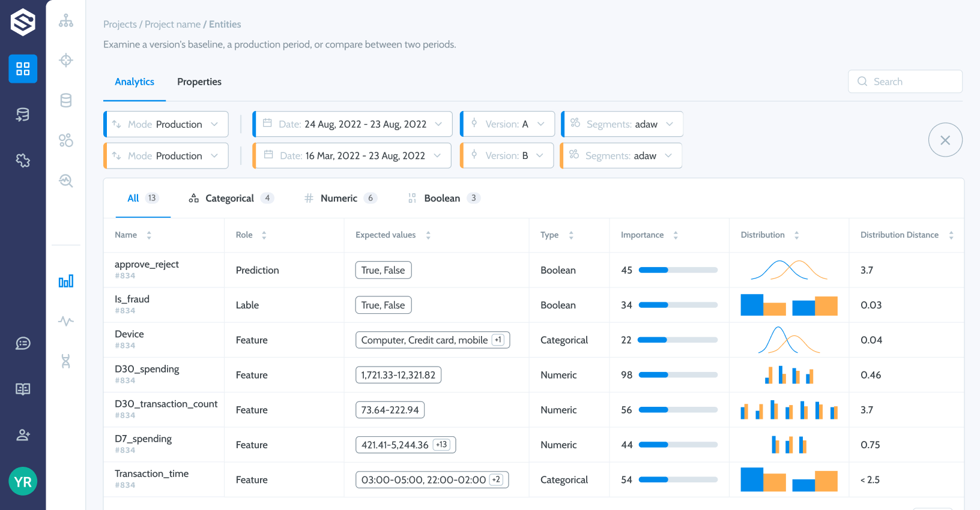Click the Project name breadcrumb link
The height and width of the screenshot is (510, 980).
tap(172, 25)
